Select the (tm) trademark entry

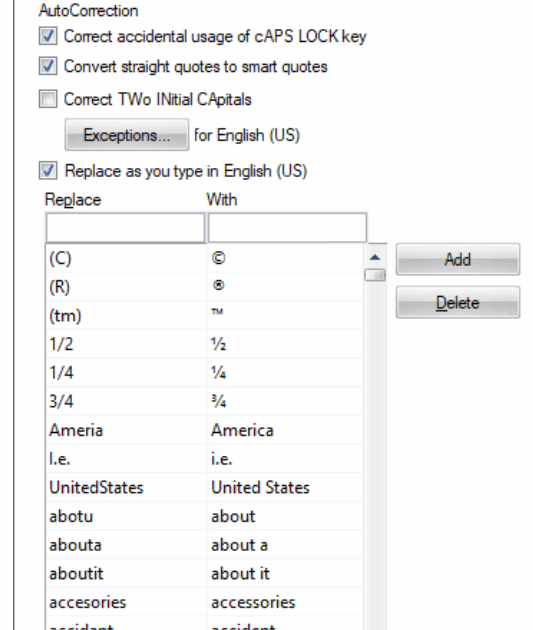204,315
